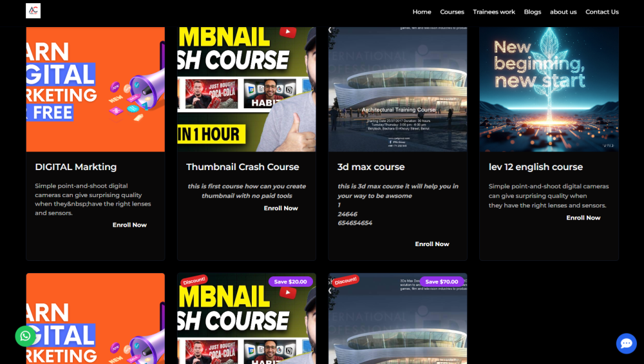Click the red Discount badge on thumbnail course

(194, 280)
